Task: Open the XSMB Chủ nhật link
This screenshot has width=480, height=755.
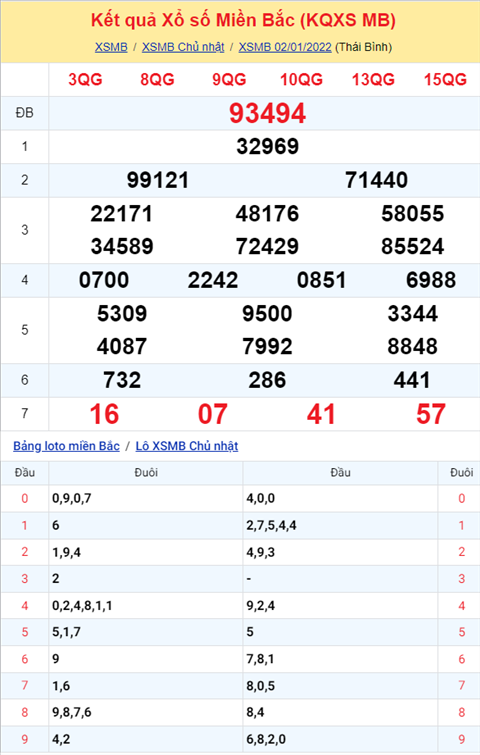Action: (183, 47)
